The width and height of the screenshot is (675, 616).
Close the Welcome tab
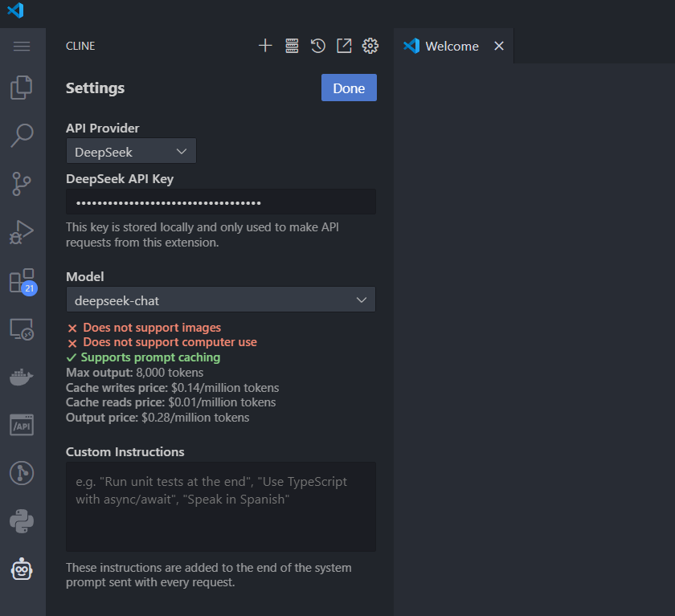[x=499, y=46]
